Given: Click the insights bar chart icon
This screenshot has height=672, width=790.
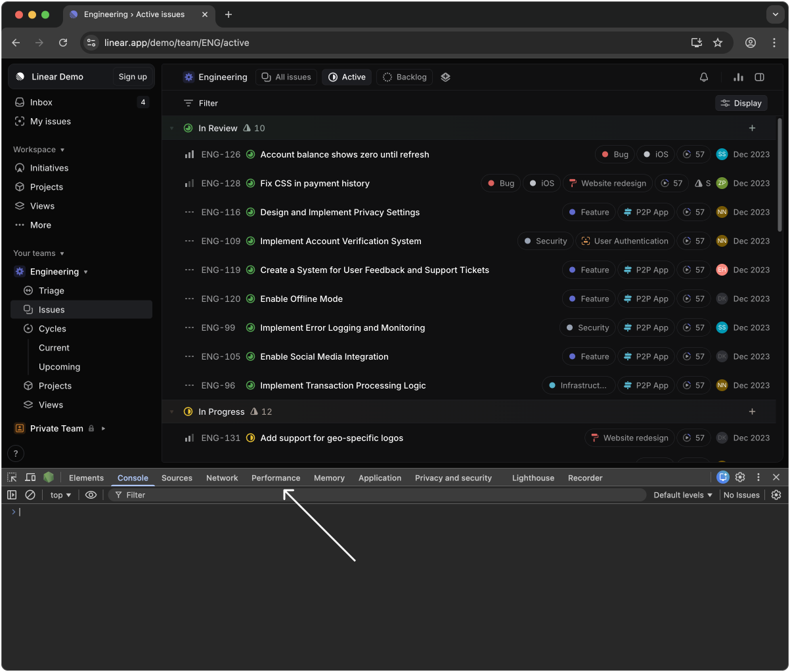Looking at the screenshot, I should pyautogui.click(x=738, y=77).
